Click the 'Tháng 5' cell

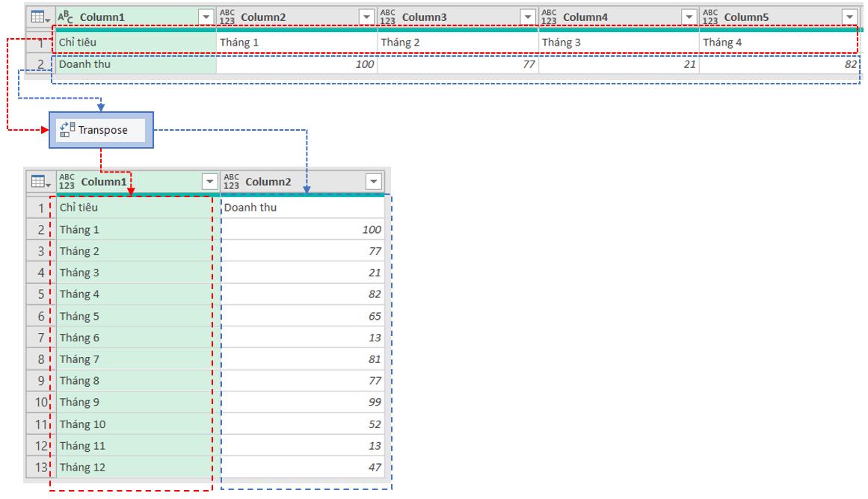click(138, 317)
